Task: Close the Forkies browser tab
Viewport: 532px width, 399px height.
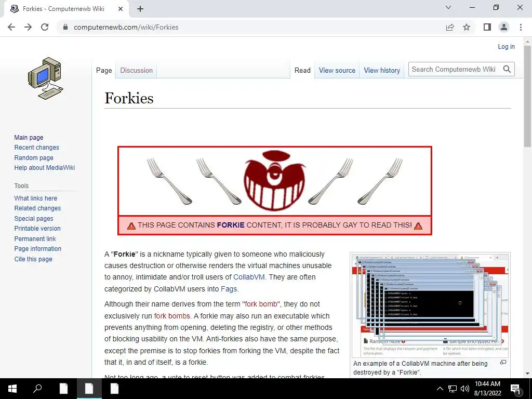Action: pos(121,9)
